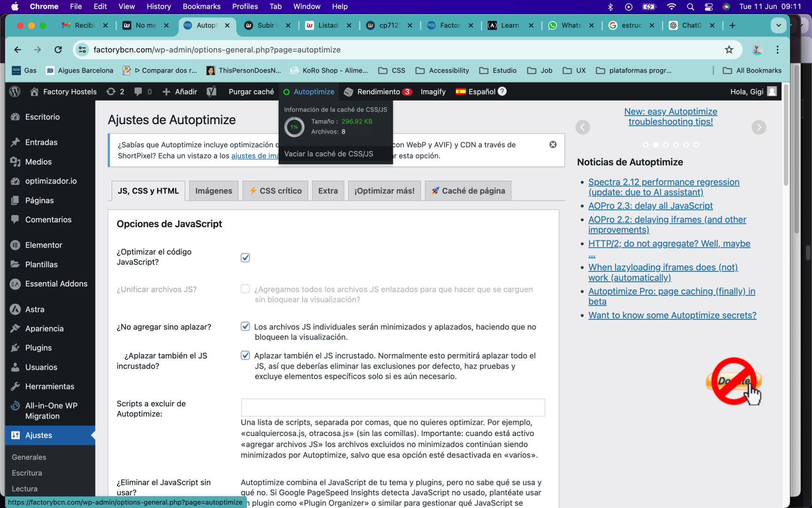Open the Job bookmarks folder
This screenshot has width=812, height=508.
(x=540, y=71)
